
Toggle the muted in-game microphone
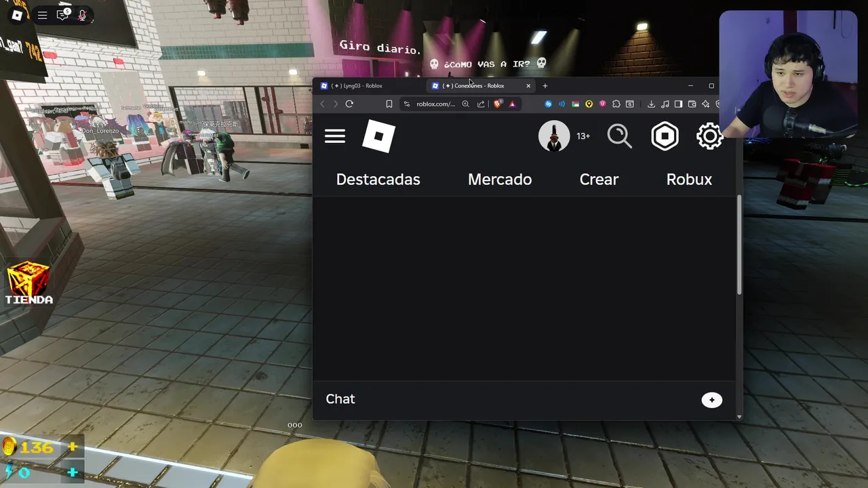(x=83, y=15)
